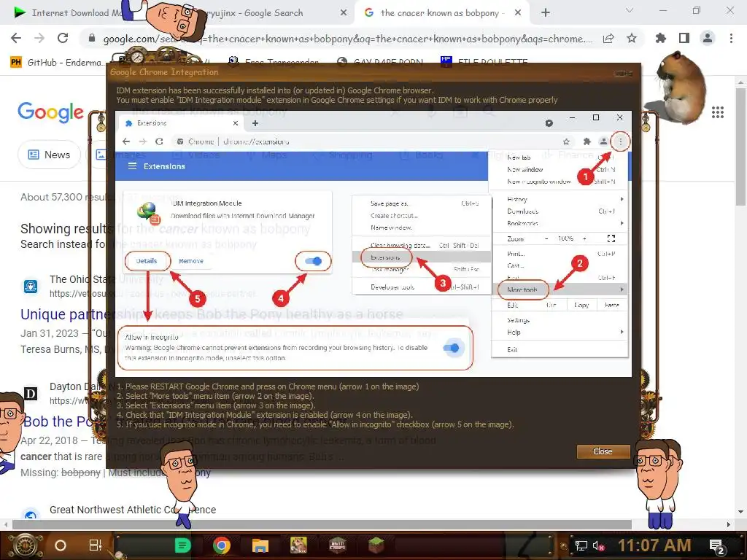
Task: Open Cortana circle on taskbar
Action: click(x=61, y=545)
